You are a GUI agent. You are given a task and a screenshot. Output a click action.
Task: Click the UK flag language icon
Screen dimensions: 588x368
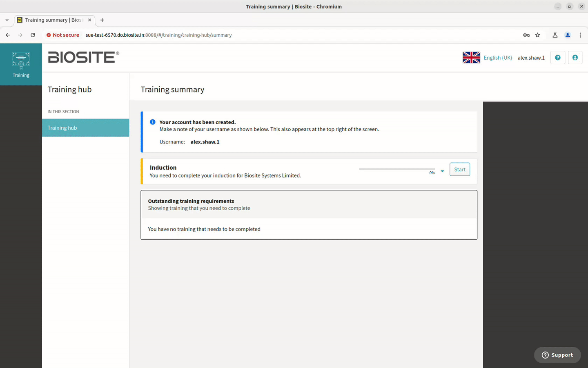471,58
